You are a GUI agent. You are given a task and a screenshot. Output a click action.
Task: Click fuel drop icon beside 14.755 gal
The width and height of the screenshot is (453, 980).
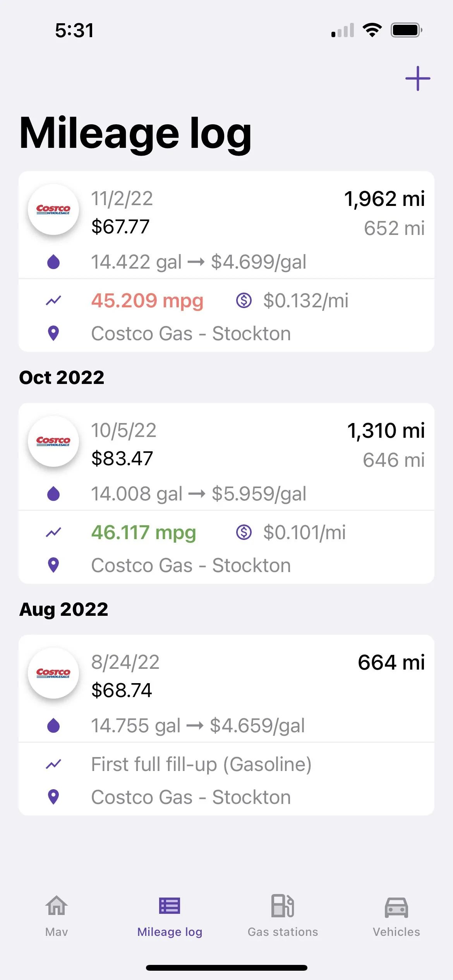(x=53, y=725)
